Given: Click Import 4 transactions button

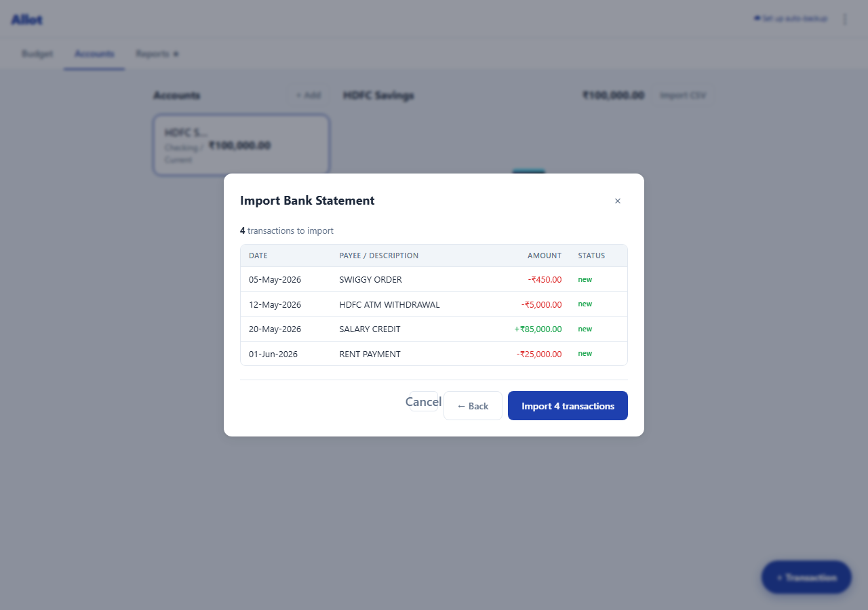Looking at the screenshot, I should coord(568,406).
